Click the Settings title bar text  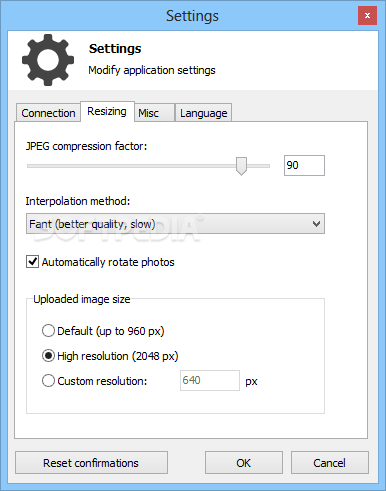click(x=192, y=16)
